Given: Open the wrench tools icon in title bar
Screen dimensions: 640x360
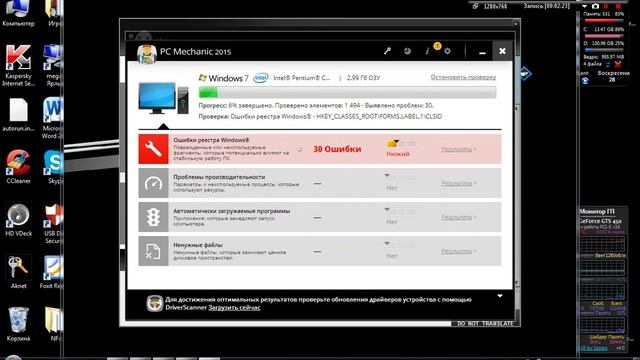Looking at the screenshot, I should (x=387, y=51).
